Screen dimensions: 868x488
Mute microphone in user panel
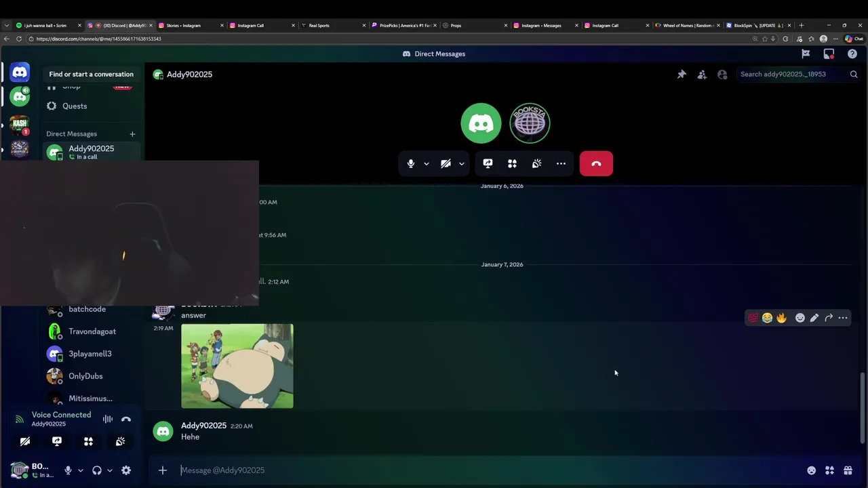coord(68,470)
